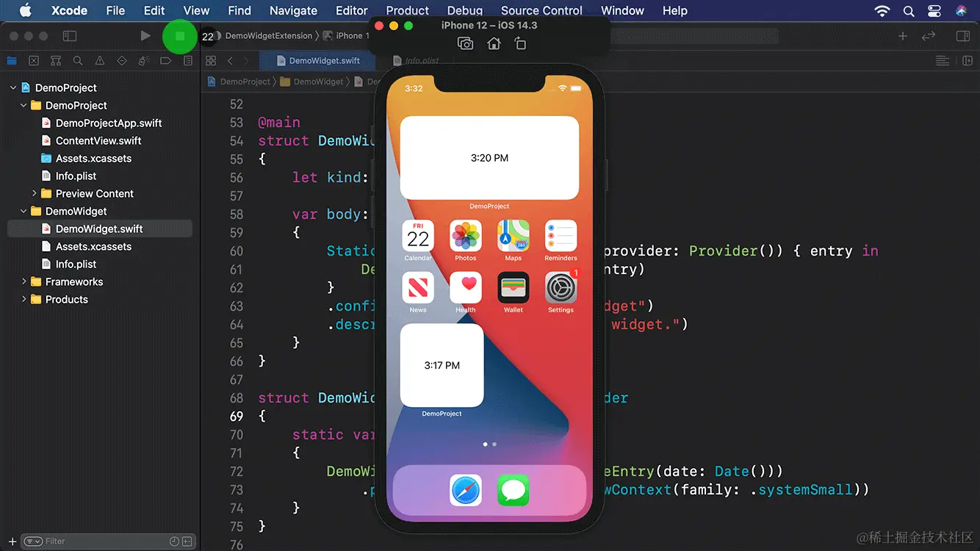Image resolution: width=980 pixels, height=551 pixels.
Task: Open the Debug menu
Action: (465, 10)
